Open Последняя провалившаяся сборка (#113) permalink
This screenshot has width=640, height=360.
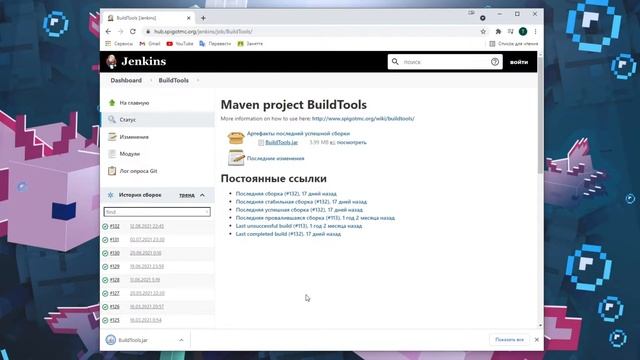click(x=315, y=218)
